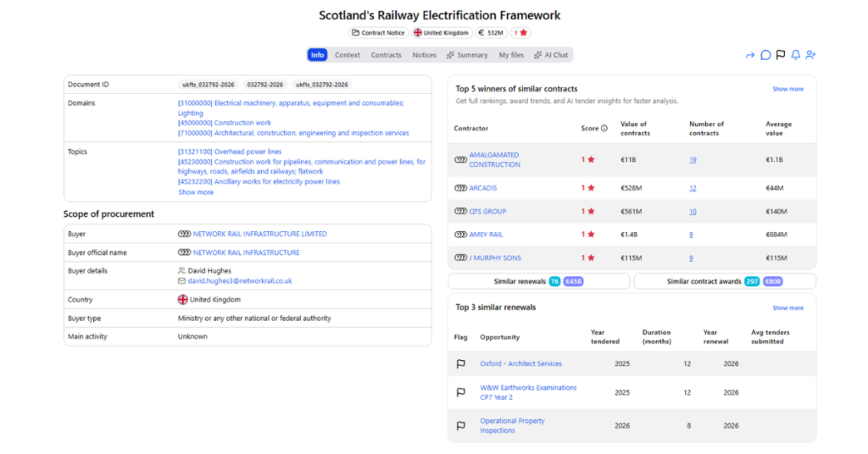Image resolution: width=868 pixels, height=454 pixels.
Task: Open Oxford - Architect Services opportunity
Action: pyautogui.click(x=520, y=364)
